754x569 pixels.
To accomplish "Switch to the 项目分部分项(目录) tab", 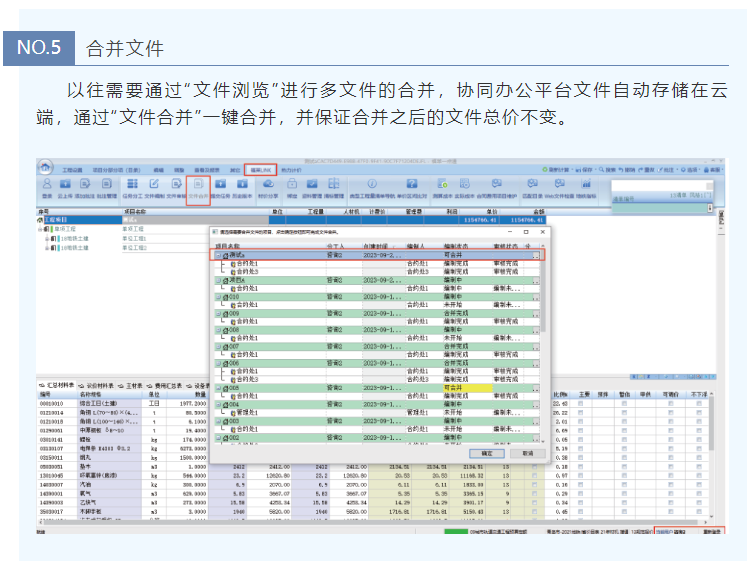I will coord(116,170).
